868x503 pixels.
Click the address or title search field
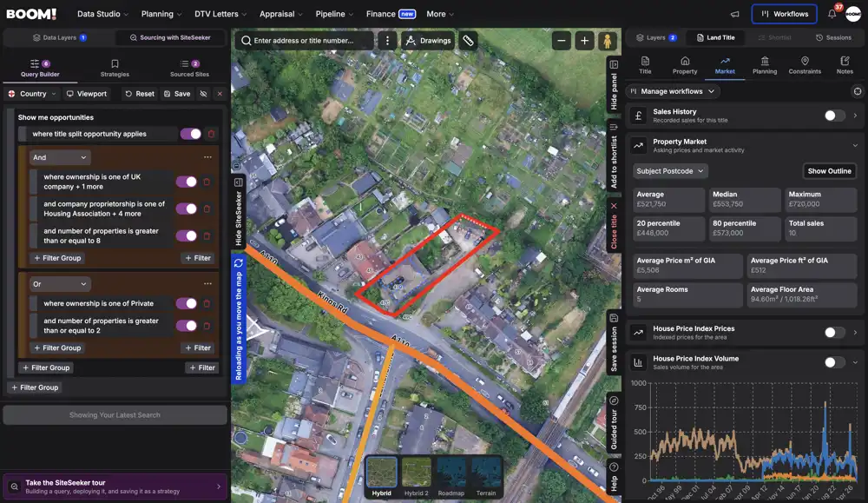[304, 41]
